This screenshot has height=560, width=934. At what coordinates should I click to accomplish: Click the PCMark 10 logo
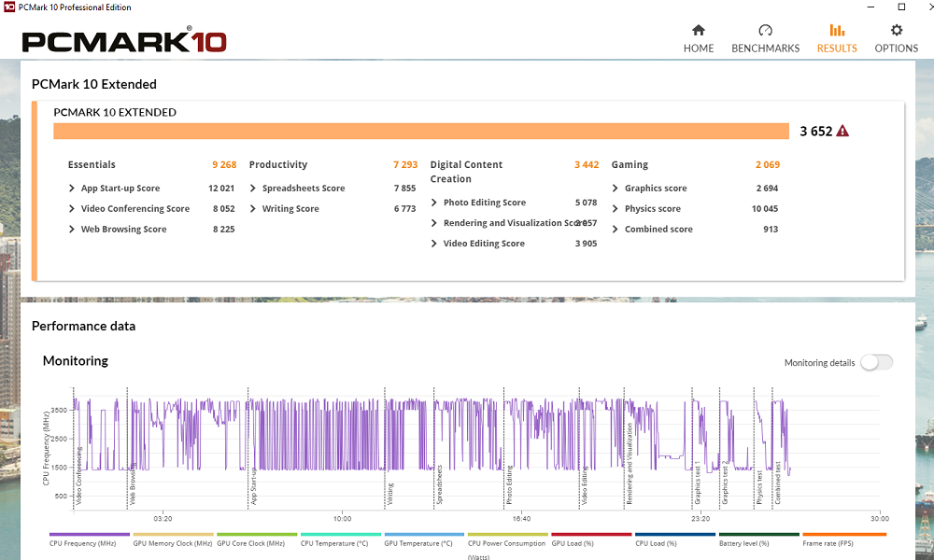pyautogui.click(x=124, y=40)
